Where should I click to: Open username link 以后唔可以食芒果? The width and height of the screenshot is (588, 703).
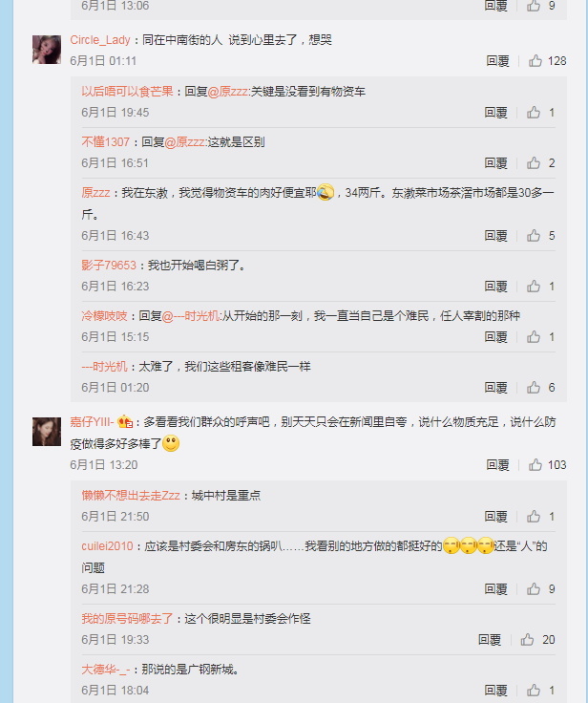pyautogui.click(x=127, y=91)
